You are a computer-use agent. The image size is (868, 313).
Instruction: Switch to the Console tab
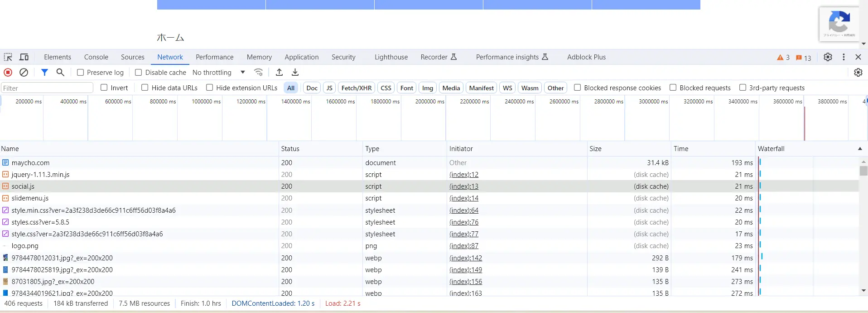96,57
